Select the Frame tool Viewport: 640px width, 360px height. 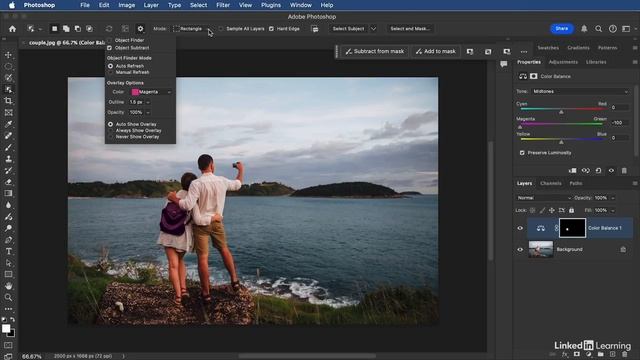click(8, 112)
